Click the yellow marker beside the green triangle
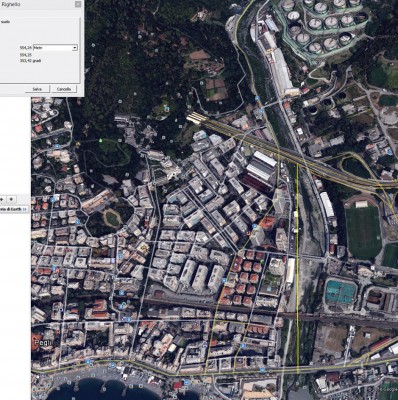Screen dimensions: 398x400 click(78, 144)
